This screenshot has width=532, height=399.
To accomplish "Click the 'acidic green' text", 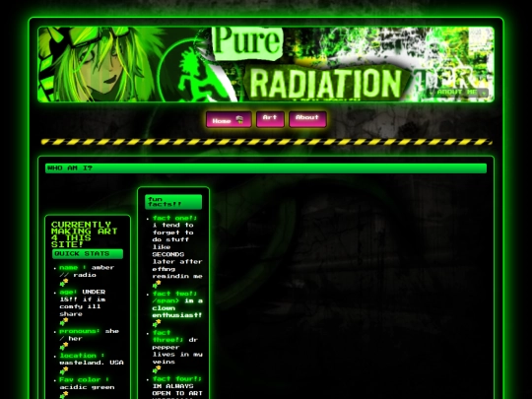I will [x=88, y=387].
